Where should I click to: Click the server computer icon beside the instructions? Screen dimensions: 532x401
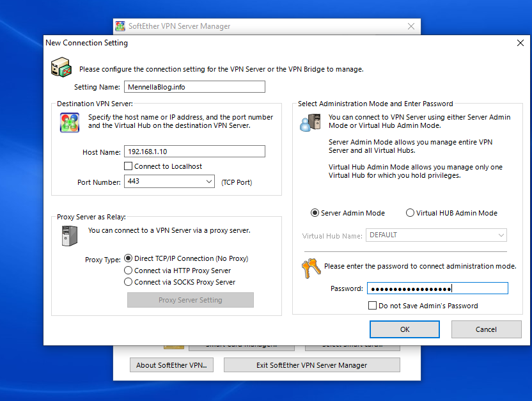pyautogui.click(x=61, y=67)
